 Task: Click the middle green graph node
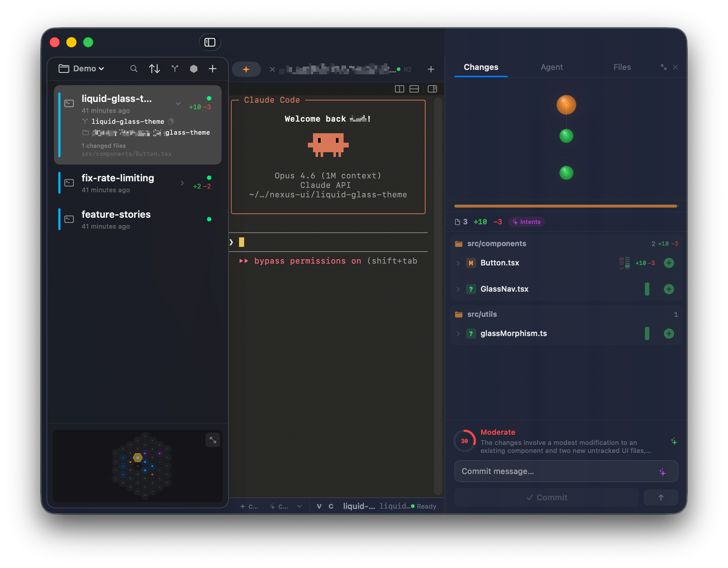click(566, 136)
